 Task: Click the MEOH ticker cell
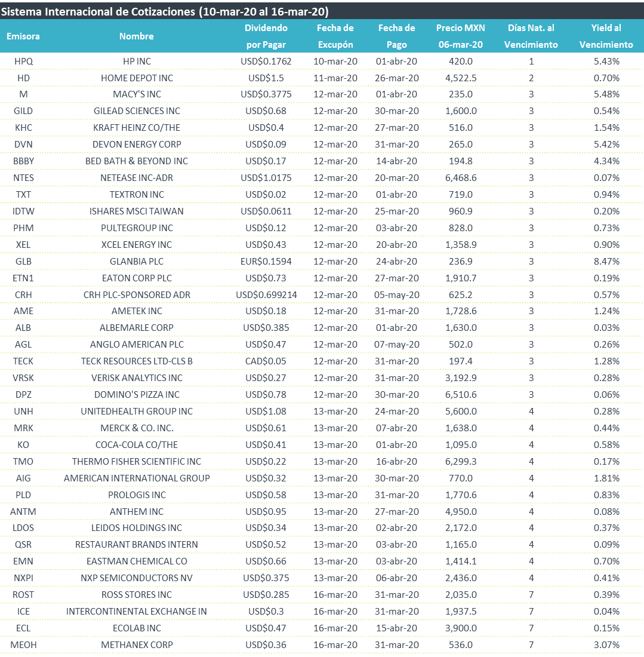(23, 645)
